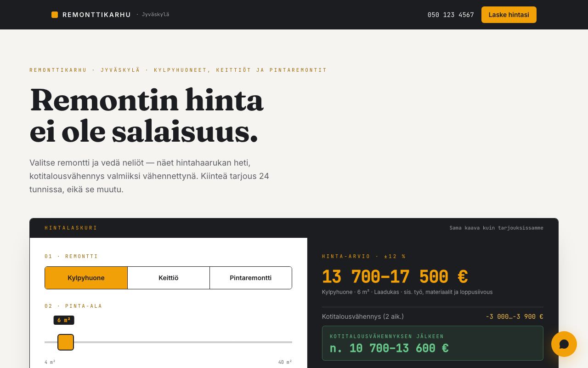Click the 13 700–17 500 € price estimate

[395, 277]
